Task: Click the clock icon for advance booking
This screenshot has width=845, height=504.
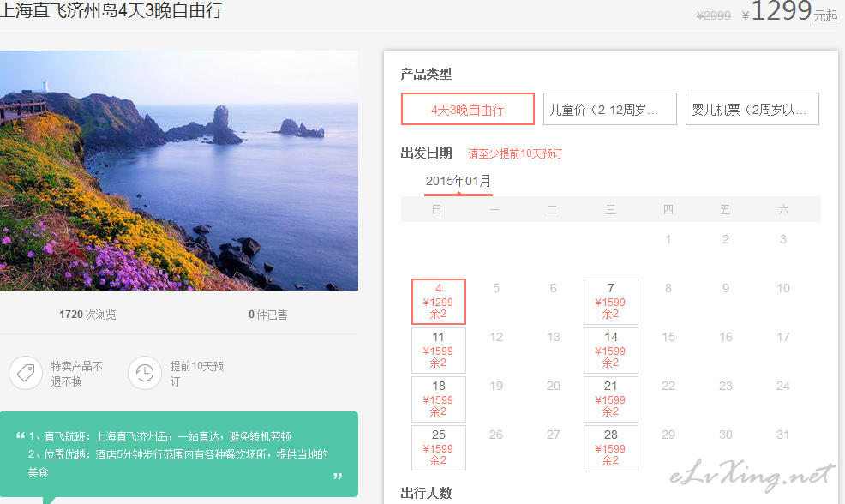Action: (145, 373)
